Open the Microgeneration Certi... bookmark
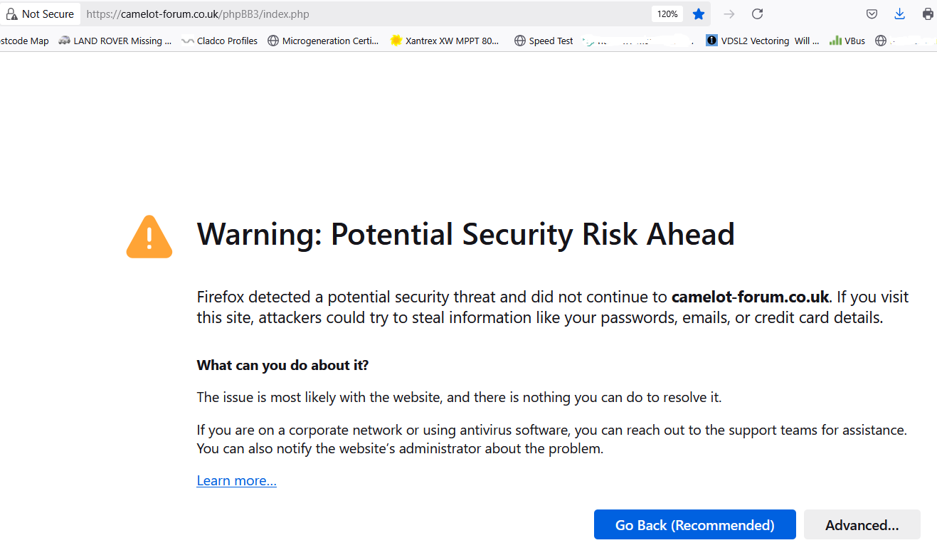This screenshot has width=937, height=560. click(x=323, y=41)
